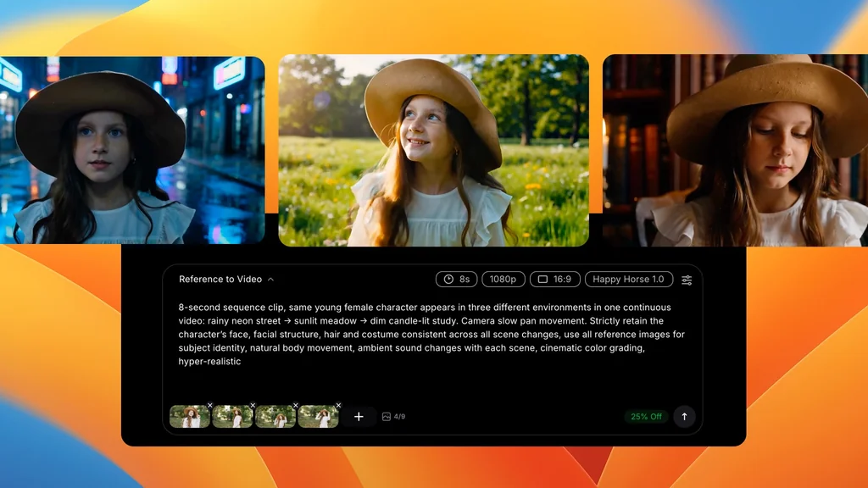Open the candle-lit study preview
The width and height of the screenshot is (868, 488).
pyautogui.click(x=735, y=150)
